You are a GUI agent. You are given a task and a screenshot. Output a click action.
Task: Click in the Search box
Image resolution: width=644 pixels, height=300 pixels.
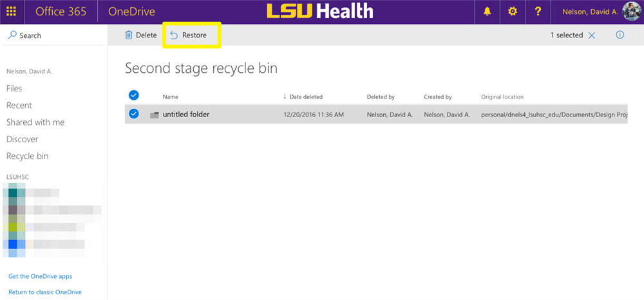[55, 35]
